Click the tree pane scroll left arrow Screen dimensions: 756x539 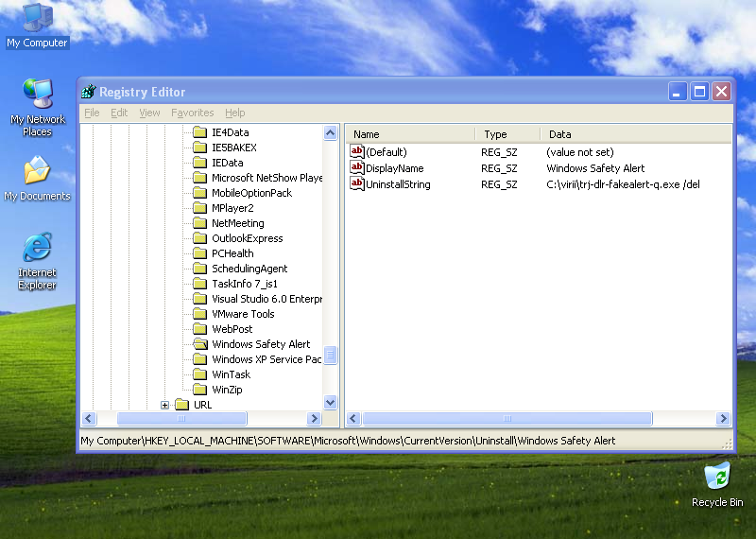tap(89, 418)
